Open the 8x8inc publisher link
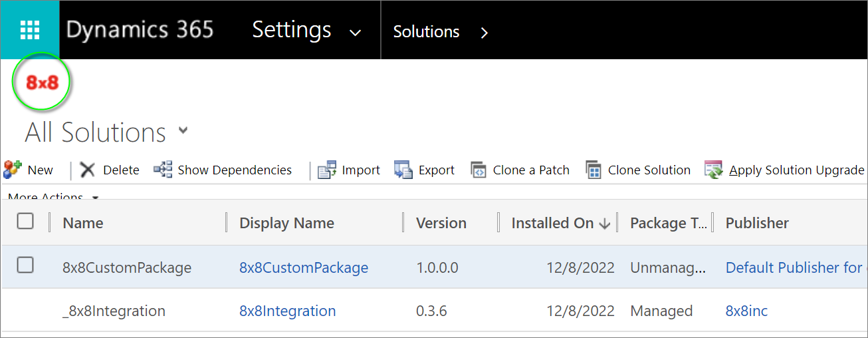The width and height of the screenshot is (868, 338). (746, 311)
